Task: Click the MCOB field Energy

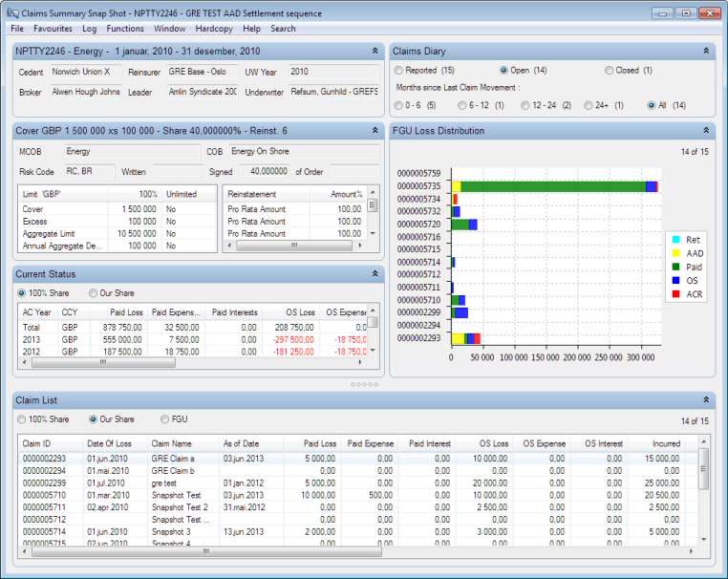Action: click(133, 152)
